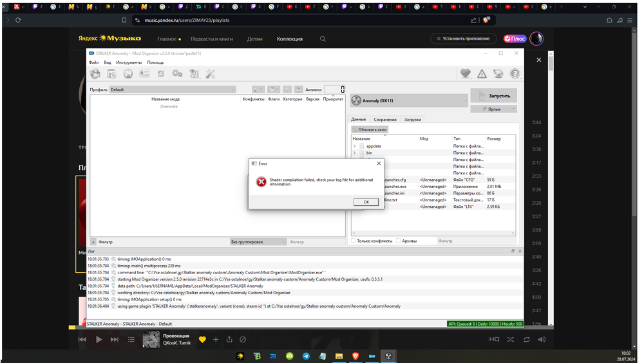Expand the bin folder row
Screen dimensions: 644x363
pos(354,153)
